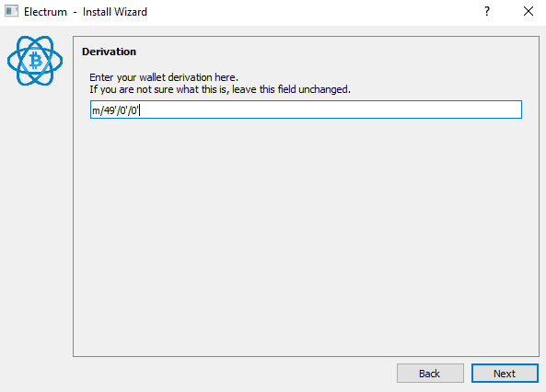Click the window icon in title bar

pyautogui.click(x=11, y=11)
